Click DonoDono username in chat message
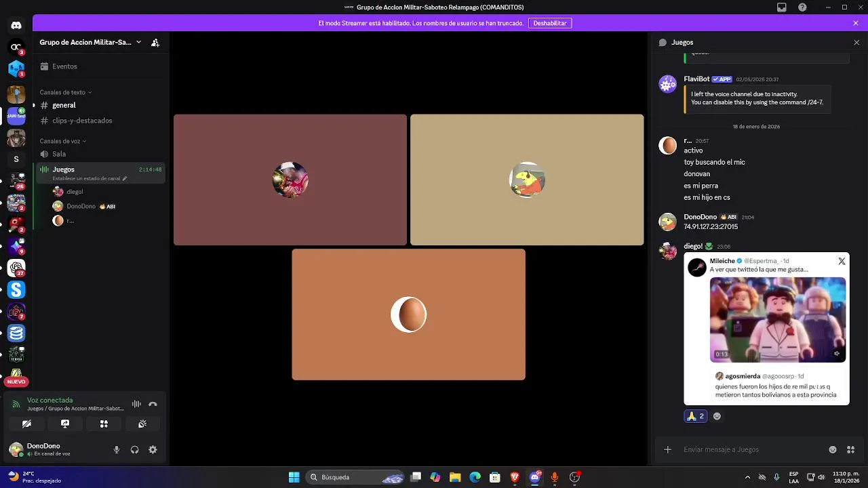 click(701, 217)
